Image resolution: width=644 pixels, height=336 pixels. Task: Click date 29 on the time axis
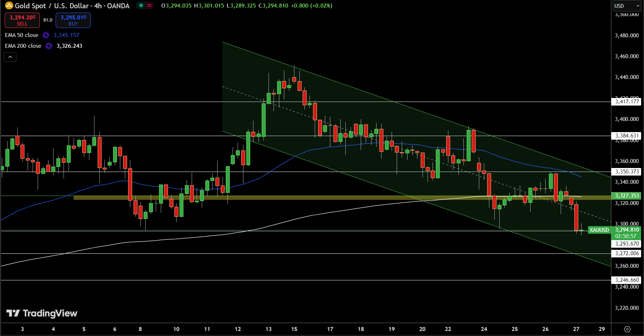(x=602, y=329)
